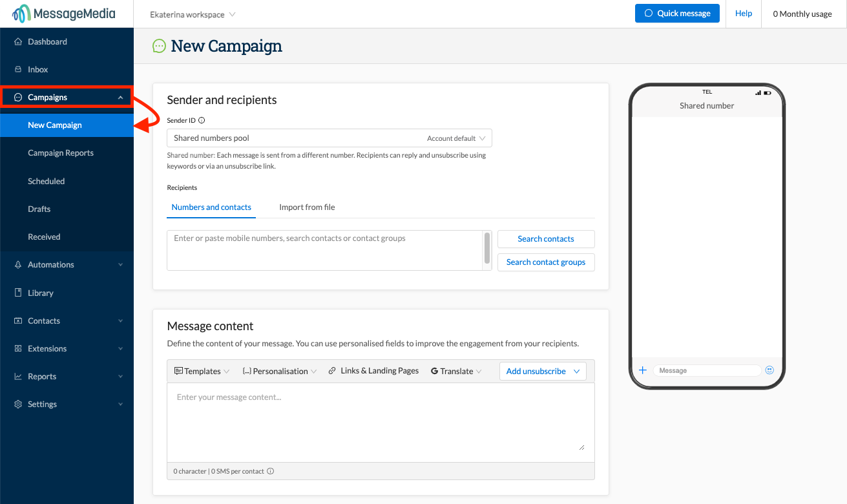Screen dimensions: 847x504
Task: Click the SMS per contact info icon
Action: coord(271,471)
